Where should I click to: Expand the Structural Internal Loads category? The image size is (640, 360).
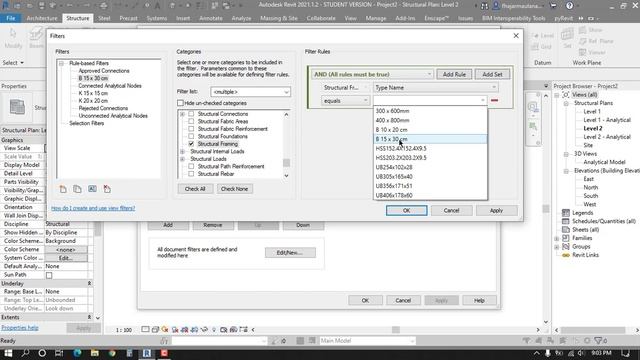182,151
